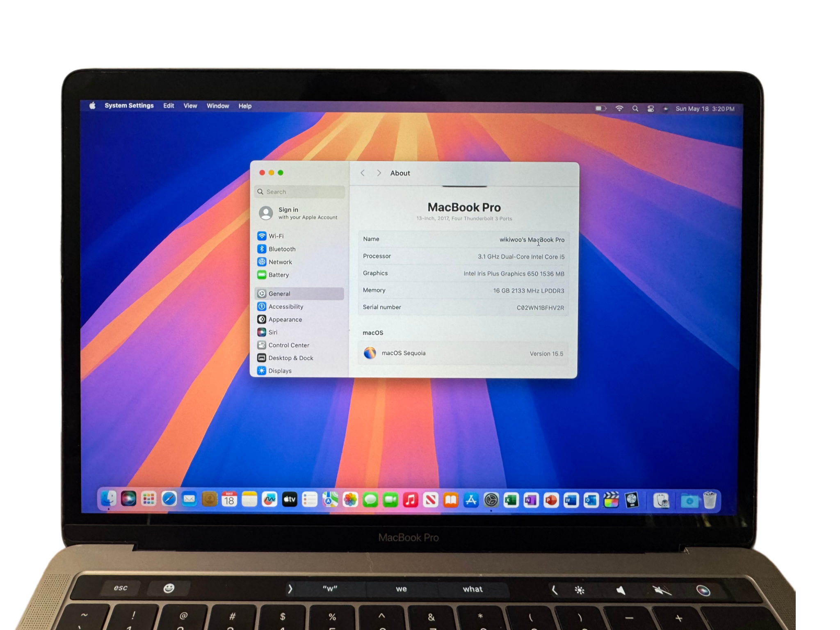The height and width of the screenshot is (630, 840).
Task: Open Launchpad from the Dock
Action: click(148, 499)
